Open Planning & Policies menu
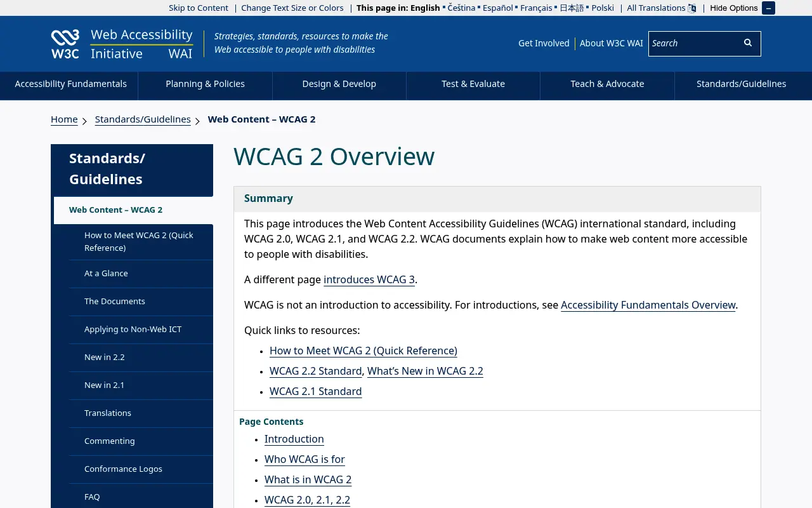 tap(205, 84)
